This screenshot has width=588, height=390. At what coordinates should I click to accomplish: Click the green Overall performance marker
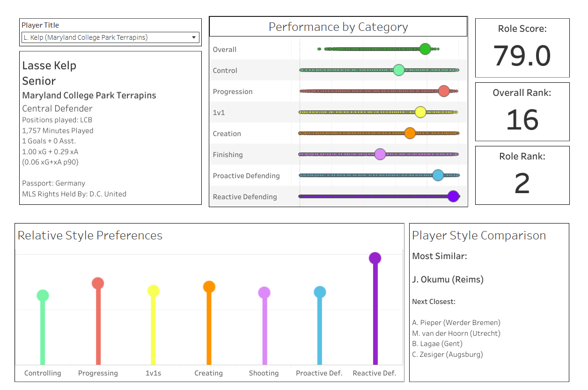pyautogui.click(x=425, y=49)
